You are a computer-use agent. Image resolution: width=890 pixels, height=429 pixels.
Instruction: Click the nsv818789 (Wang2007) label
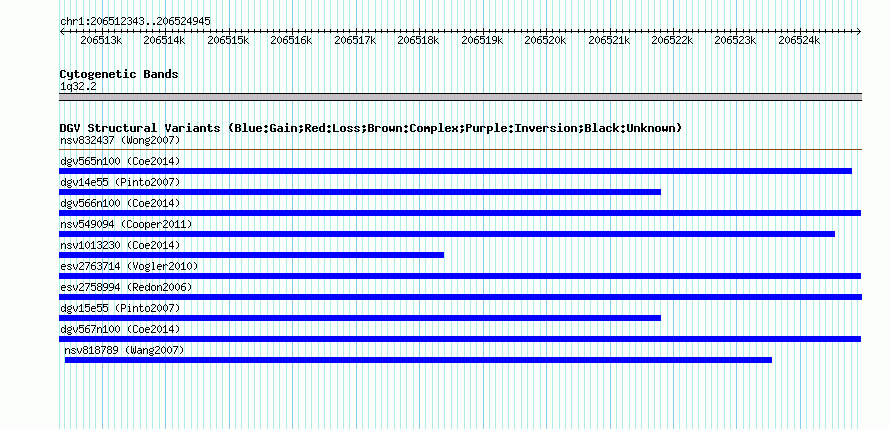click(x=124, y=350)
